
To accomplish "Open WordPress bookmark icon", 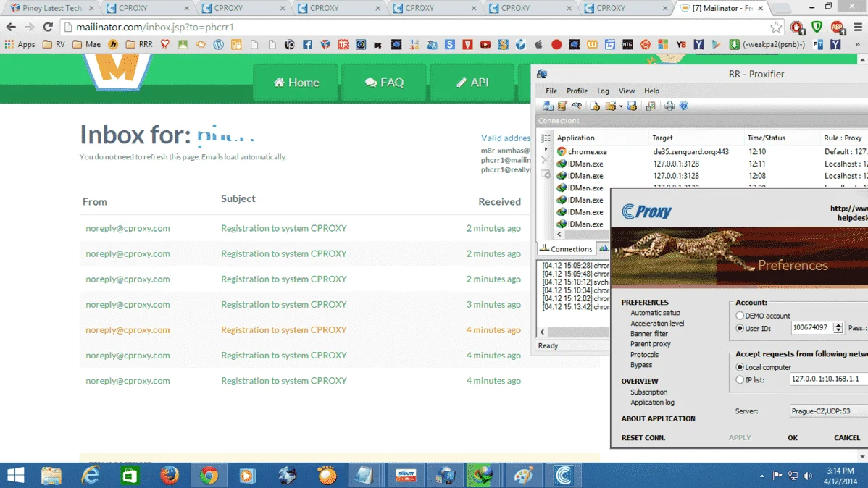I will [x=218, y=44].
